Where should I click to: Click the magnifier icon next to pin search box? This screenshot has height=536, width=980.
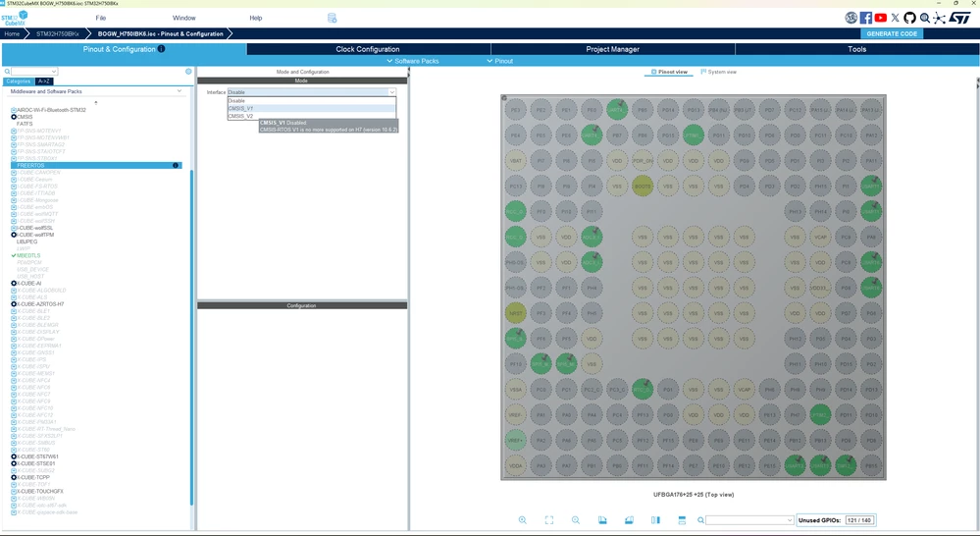click(x=700, y=519)
